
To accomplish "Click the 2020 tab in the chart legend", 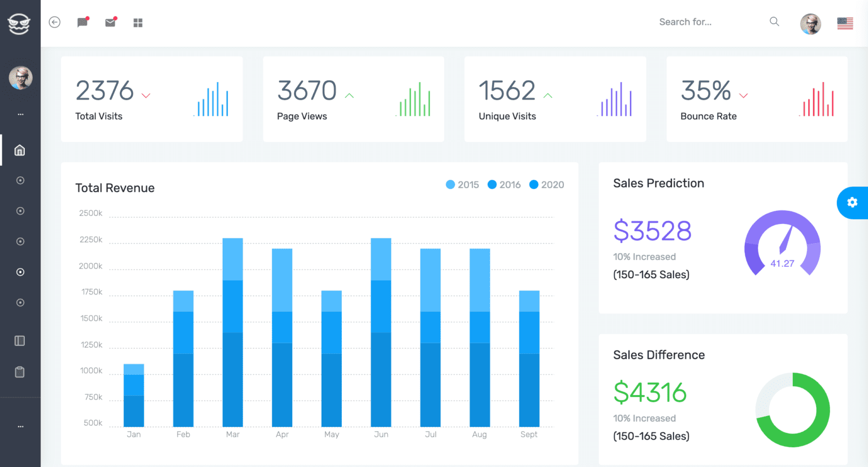I will (x=546, y=184).
